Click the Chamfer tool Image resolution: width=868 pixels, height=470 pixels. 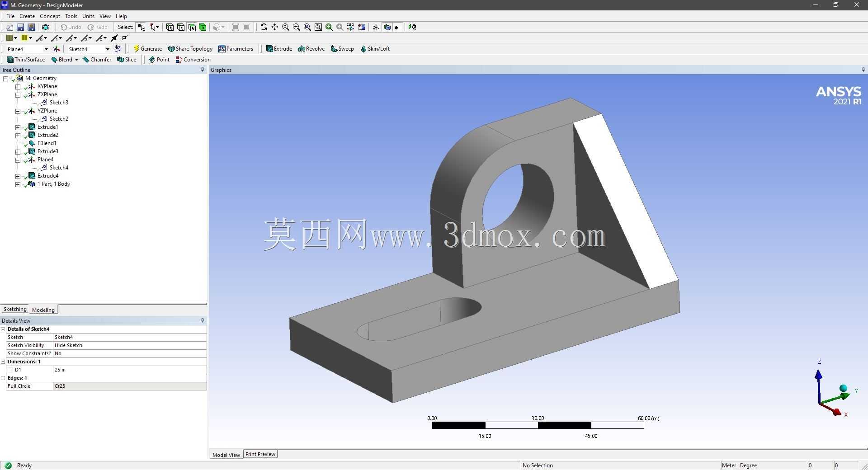click(97, 60)
